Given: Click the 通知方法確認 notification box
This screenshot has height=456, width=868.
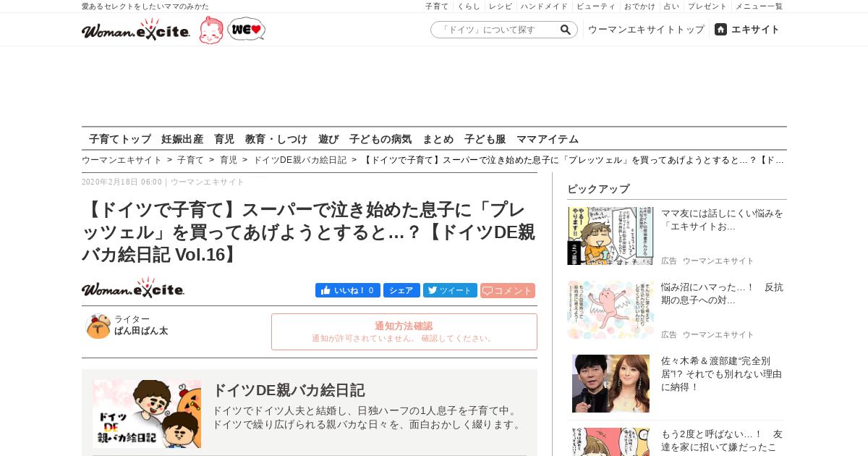Looking at the screenshot, I should tap(404, 332).
